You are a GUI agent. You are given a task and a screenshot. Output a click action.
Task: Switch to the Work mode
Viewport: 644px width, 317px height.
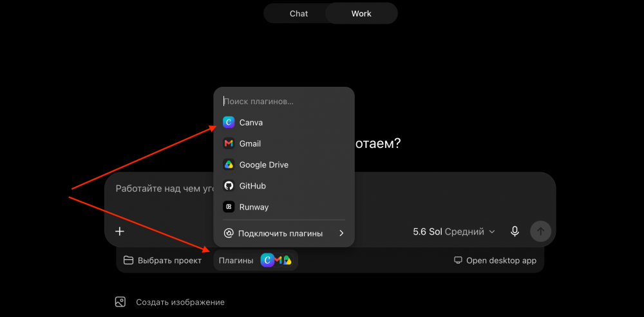361,14
